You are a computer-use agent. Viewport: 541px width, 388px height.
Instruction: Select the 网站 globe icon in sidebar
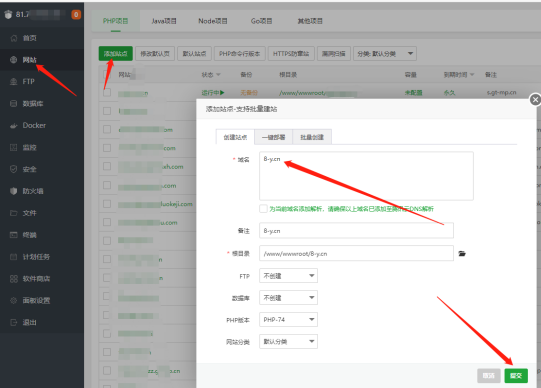[x=13, y=60]
